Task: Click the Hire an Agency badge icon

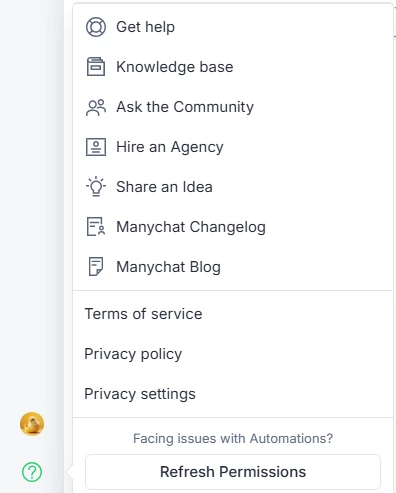Action: (96, 147)
